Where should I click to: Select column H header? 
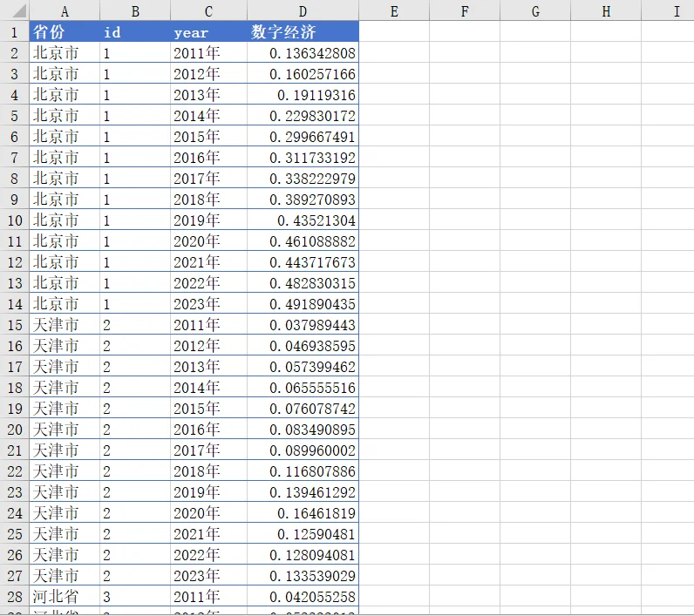pyautogui.click(x=606, y=10)
